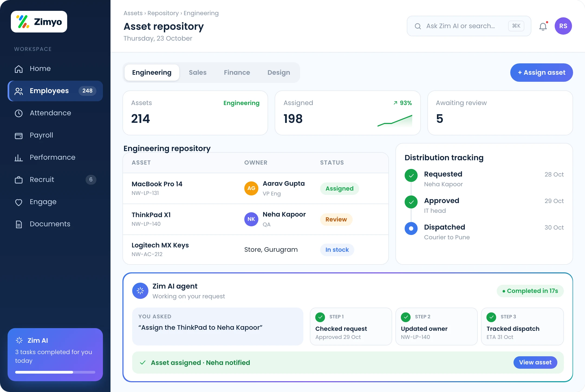Open the Zim AI sidebar card
Screen dimensions: 585x392
pos(55,355)
